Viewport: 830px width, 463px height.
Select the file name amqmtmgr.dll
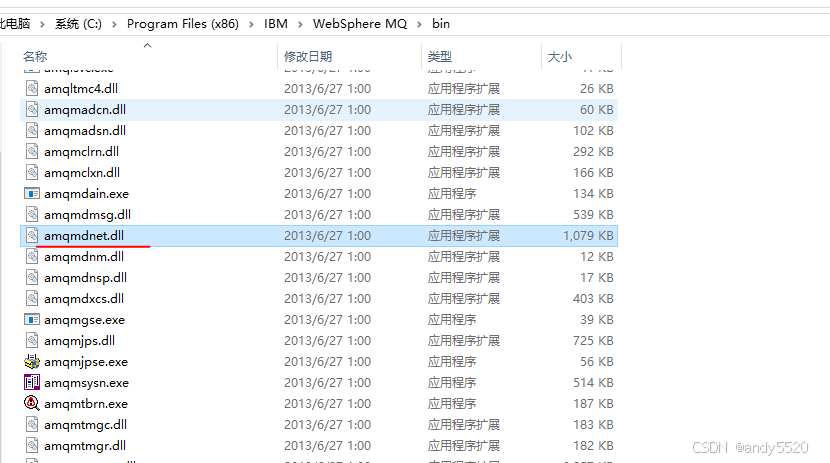[x=85, y=446]
